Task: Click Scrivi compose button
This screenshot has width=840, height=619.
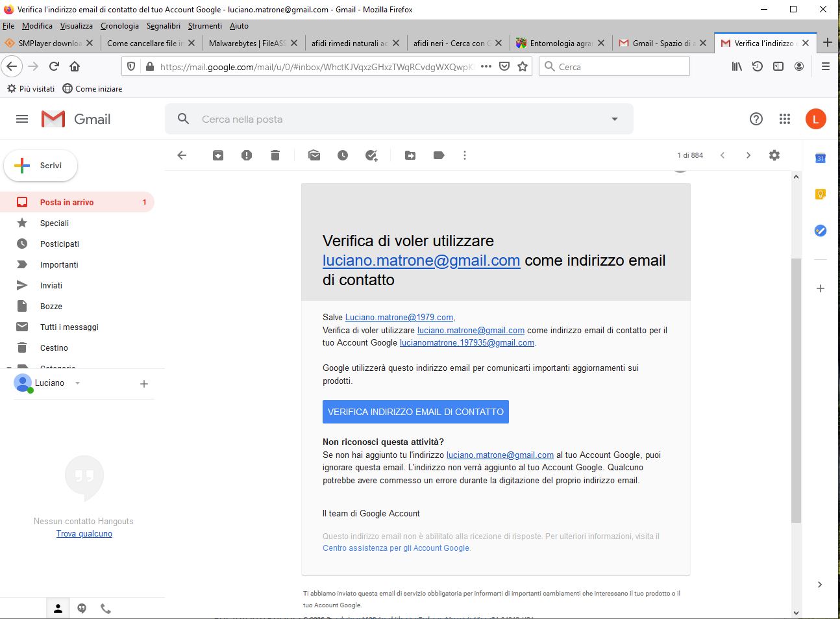Action: pyautogui.click(x=41, y=166)
